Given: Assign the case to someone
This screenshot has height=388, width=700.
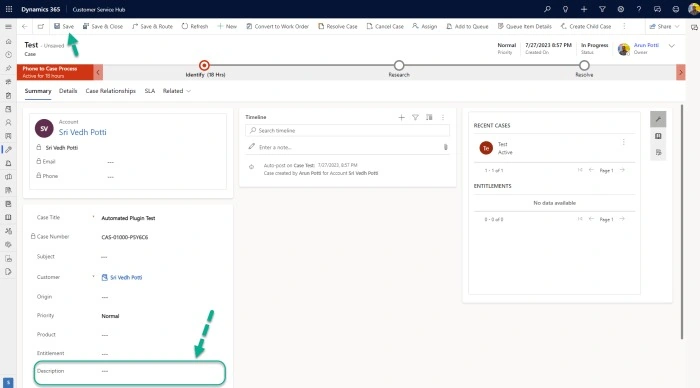Looking at the screenshot, I should pos(425,26).
